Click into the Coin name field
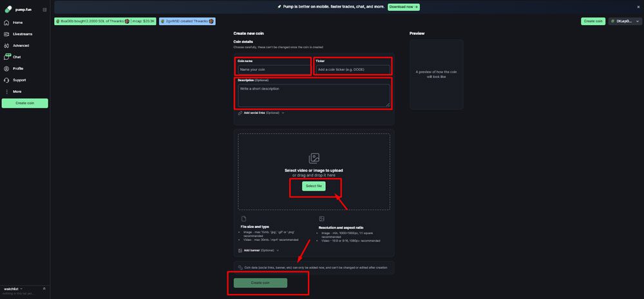644x299 pixels. 274,69
